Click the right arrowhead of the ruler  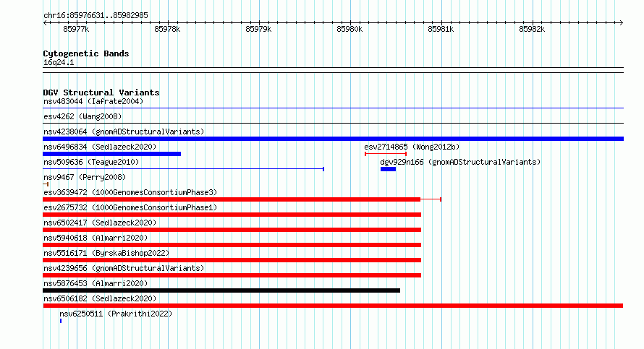coord(622,23)
